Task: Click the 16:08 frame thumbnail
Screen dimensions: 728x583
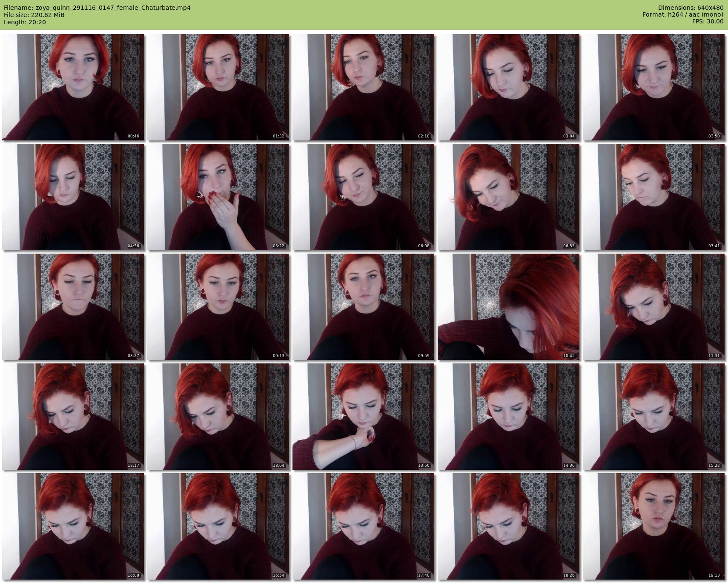Action: coord(73,526)
